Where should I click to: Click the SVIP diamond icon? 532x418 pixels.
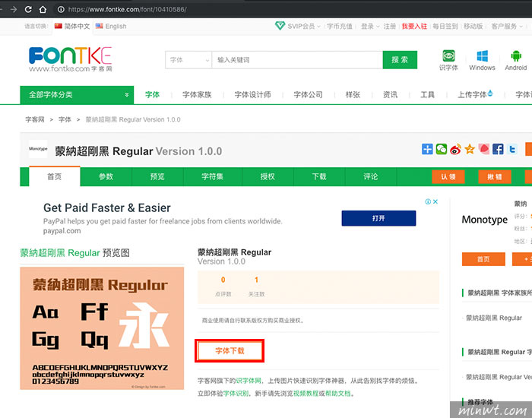click(x=280, y=25)
